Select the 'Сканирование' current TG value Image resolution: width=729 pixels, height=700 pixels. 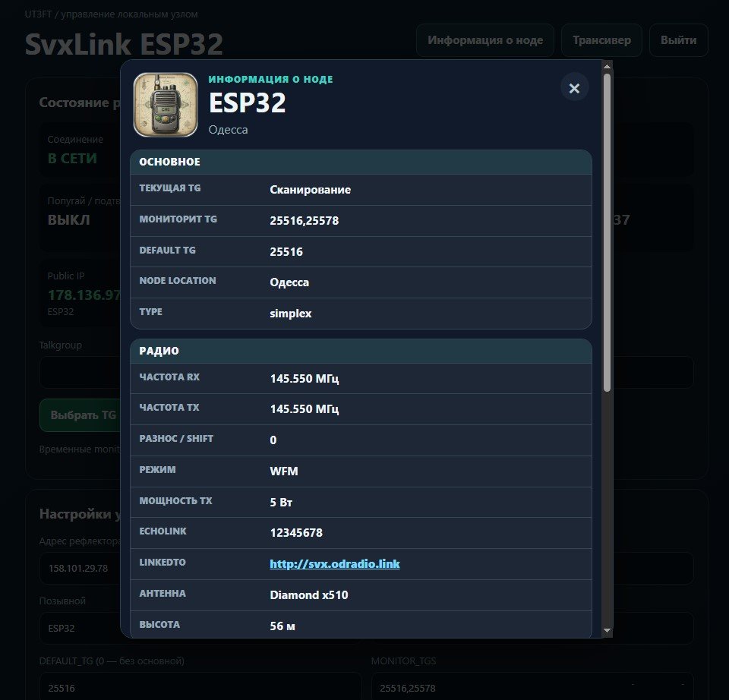310,190
